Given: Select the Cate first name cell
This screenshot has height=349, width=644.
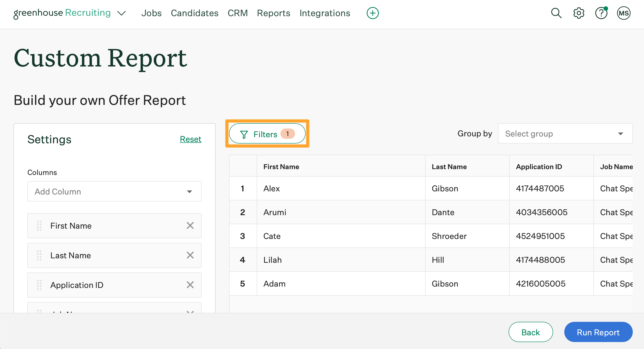Looking at the screenshot, I should pyautogui.click(x=341, y=236).
